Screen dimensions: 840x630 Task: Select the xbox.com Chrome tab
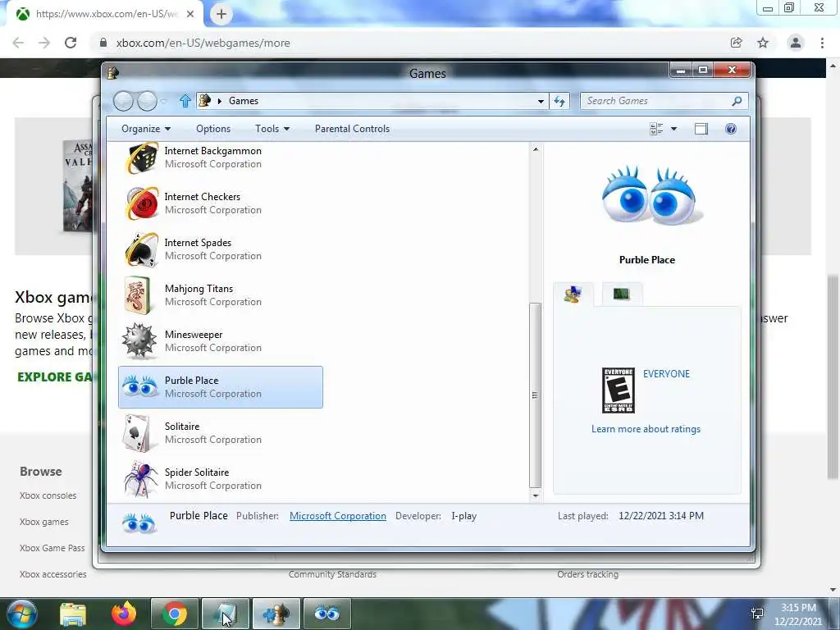point(106,14)
